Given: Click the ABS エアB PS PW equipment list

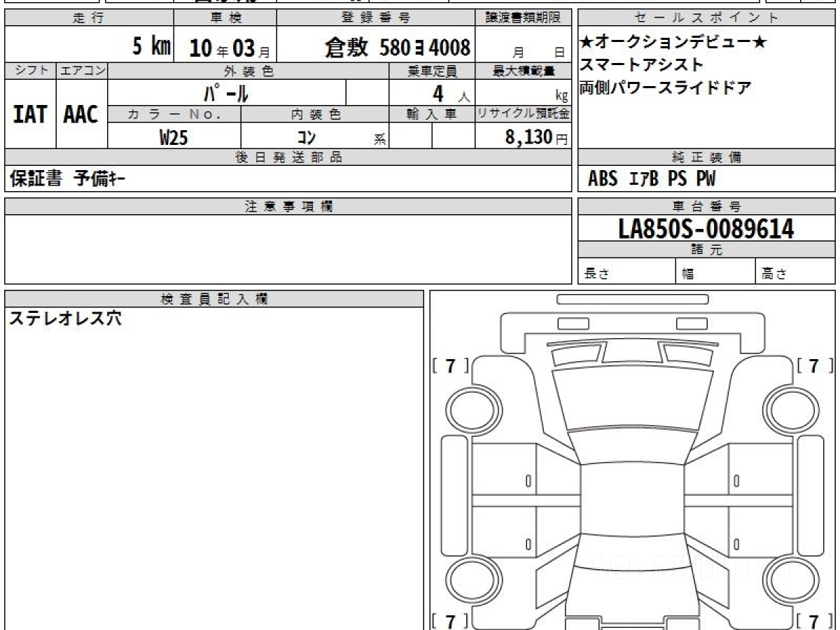Looking at the screenshot, I should [x=652, y=179].
